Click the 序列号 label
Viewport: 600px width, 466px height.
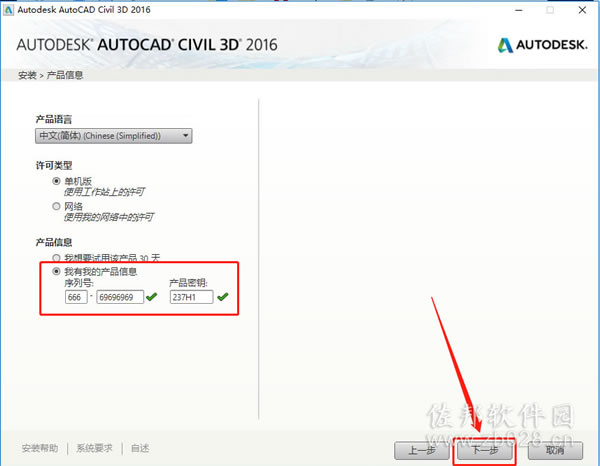79,283
